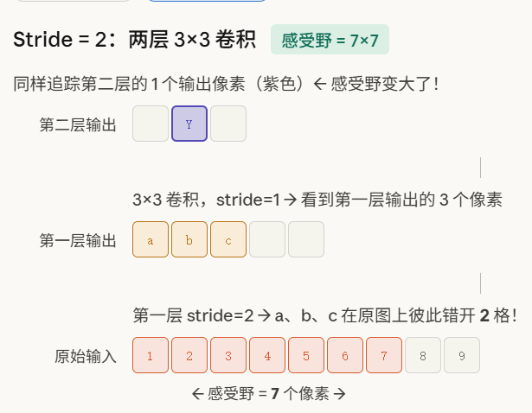Click input pixel cell 3
The image size is (532, 413).
point(228,355)
